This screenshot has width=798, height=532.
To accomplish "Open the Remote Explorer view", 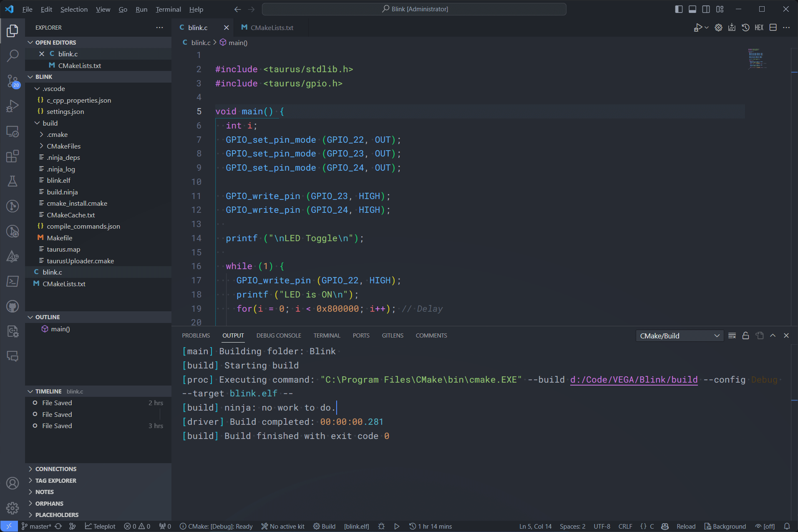I will tap(13, 131).
